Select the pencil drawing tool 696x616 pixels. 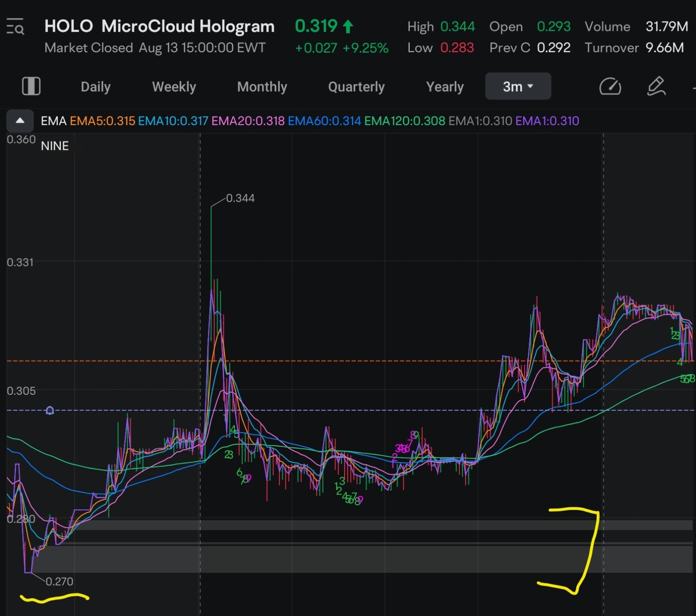[656, 86]
